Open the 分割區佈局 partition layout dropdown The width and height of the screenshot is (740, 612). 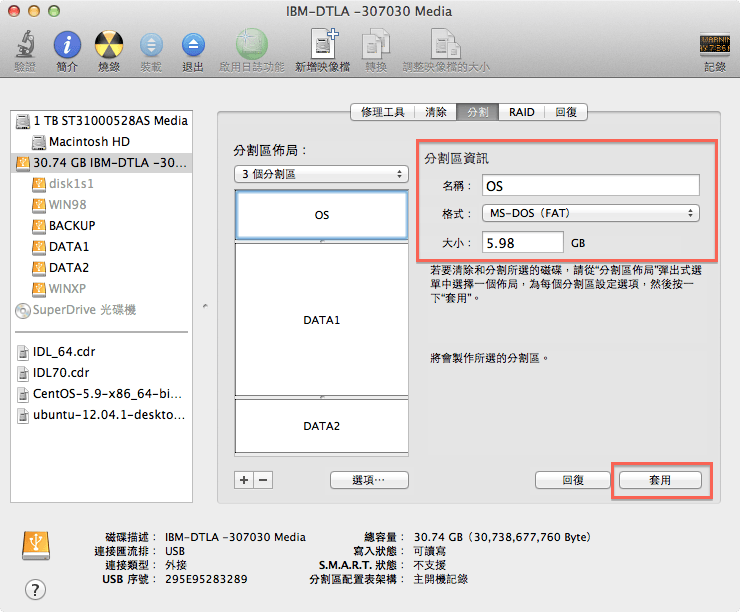320,174
